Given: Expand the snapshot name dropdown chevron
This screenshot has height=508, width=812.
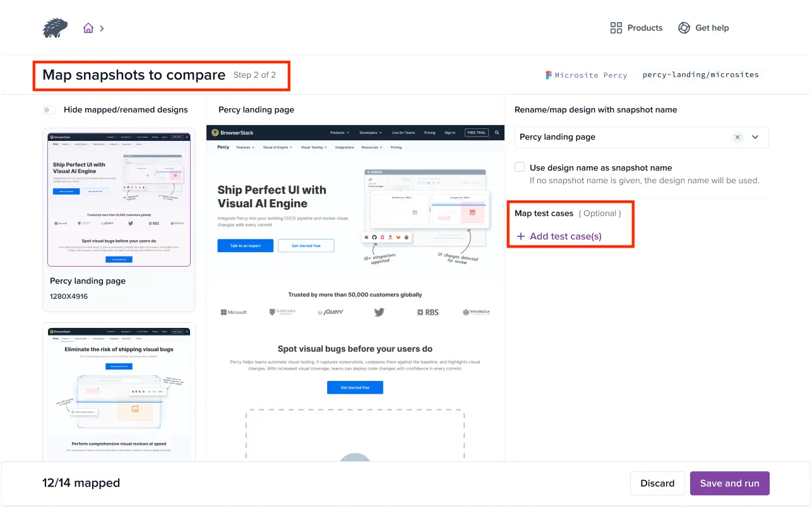Looking at the screenshot, I should coord(755,137).
